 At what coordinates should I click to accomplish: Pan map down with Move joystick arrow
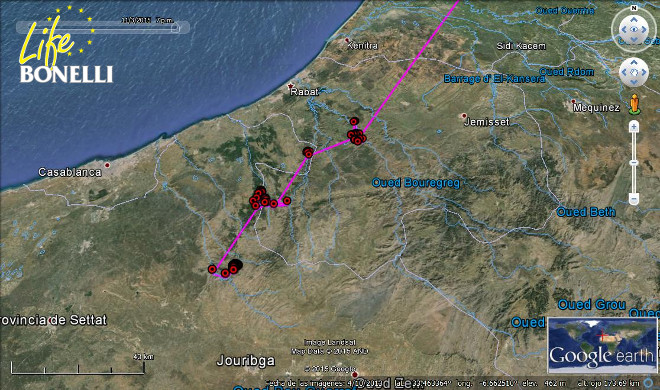pos(634,82)
